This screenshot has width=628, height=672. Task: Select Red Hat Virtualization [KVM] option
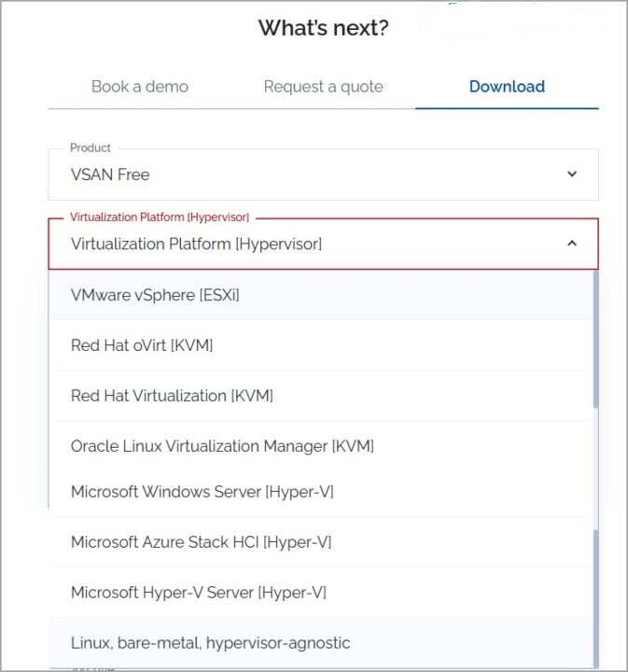(x=321, y=396)
